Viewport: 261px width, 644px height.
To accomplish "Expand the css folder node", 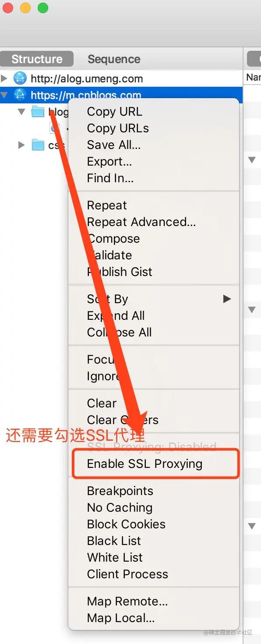I will pos(21,145).
